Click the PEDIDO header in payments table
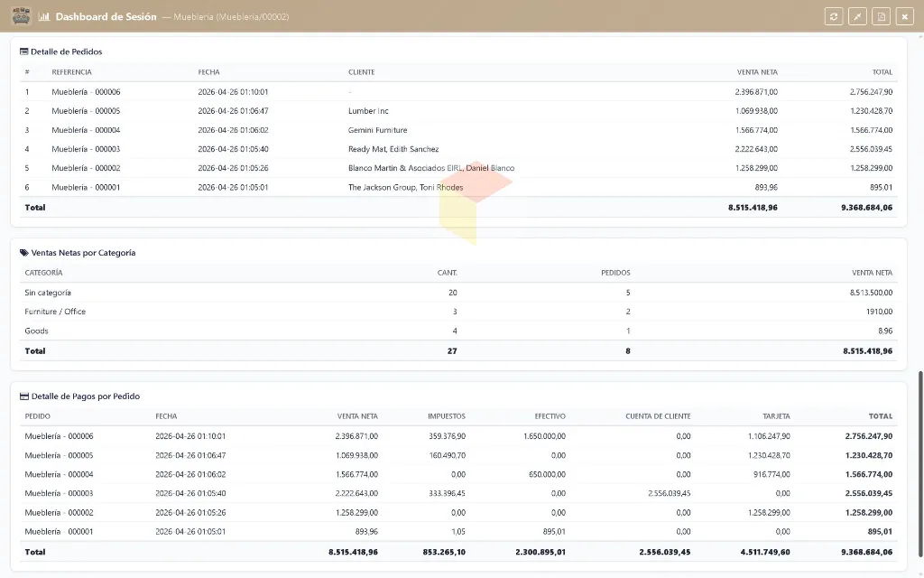924x578 pixels. click(x=37, y=416)
